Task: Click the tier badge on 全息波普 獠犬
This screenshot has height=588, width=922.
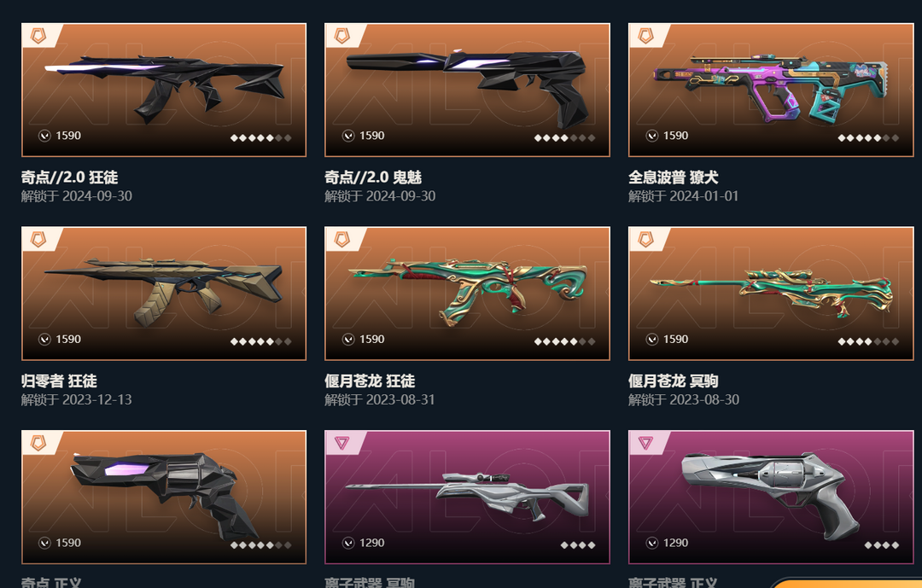Action: [x=645, y=36]
